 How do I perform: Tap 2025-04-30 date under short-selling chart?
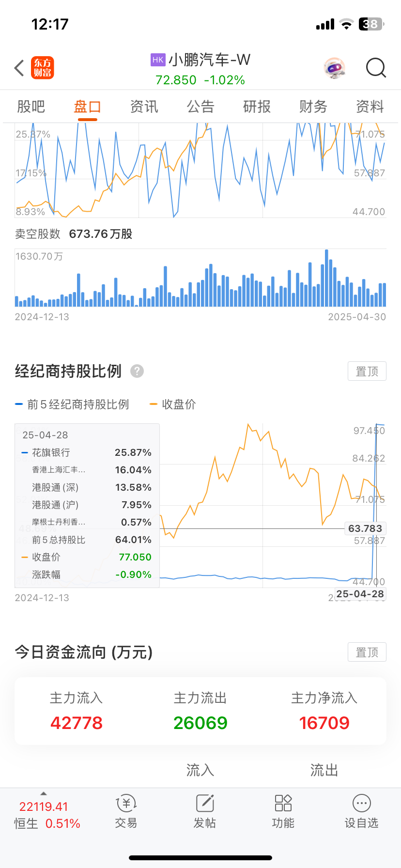[357, 317]
